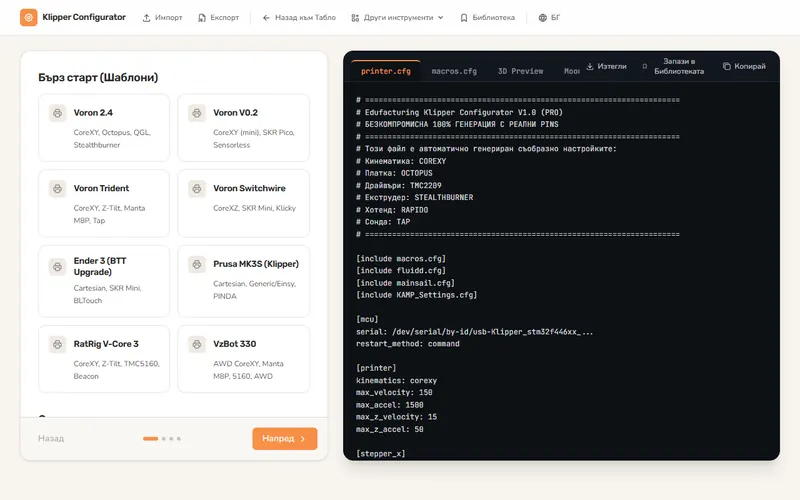Select the Voron Trident template card

click(104, 203)
